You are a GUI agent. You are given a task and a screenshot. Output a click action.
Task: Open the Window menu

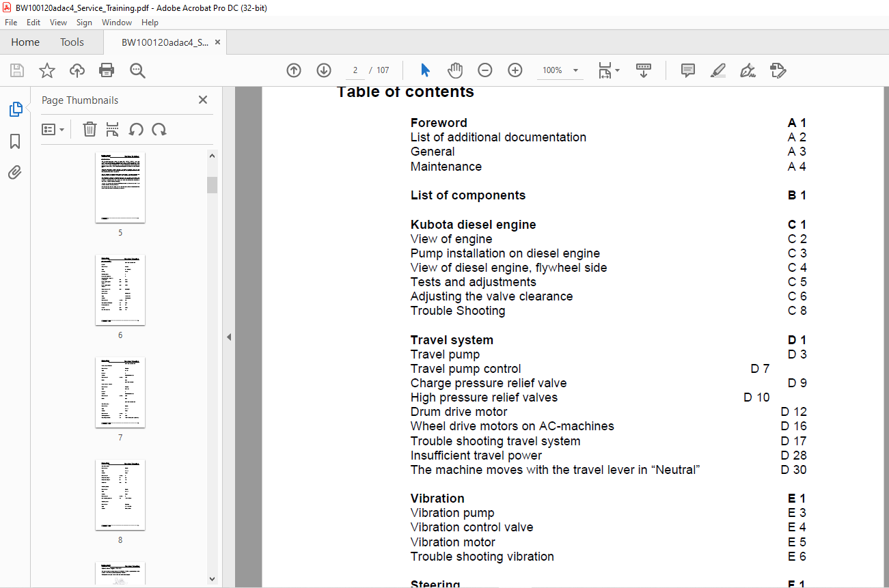click(117, 23)
